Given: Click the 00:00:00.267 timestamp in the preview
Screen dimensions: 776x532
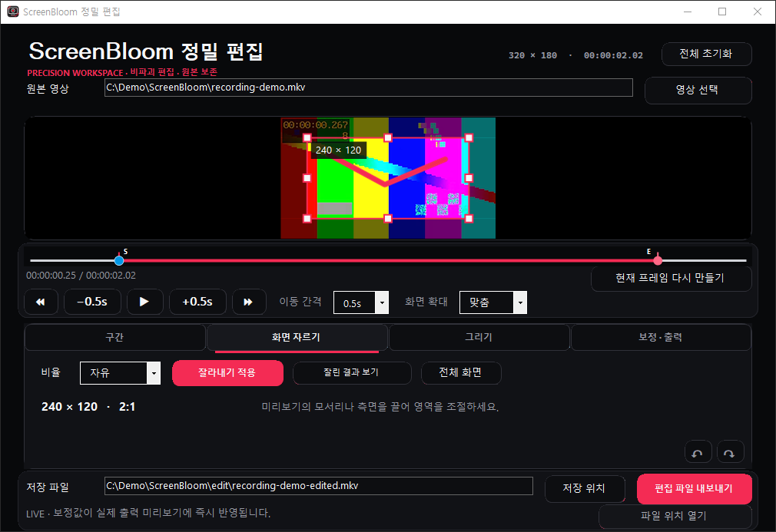Looking at the screenshot, I should pyautogui.click(x=315, y=125).
